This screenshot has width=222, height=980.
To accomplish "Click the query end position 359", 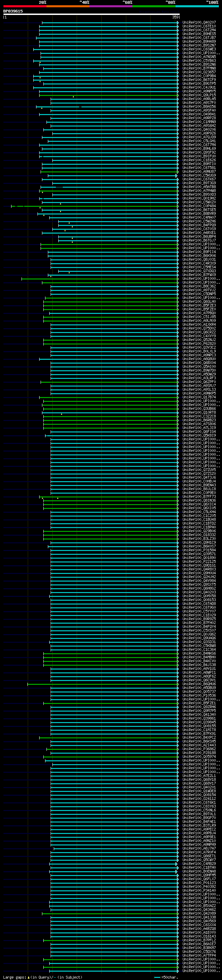I will tap(175, 17).
